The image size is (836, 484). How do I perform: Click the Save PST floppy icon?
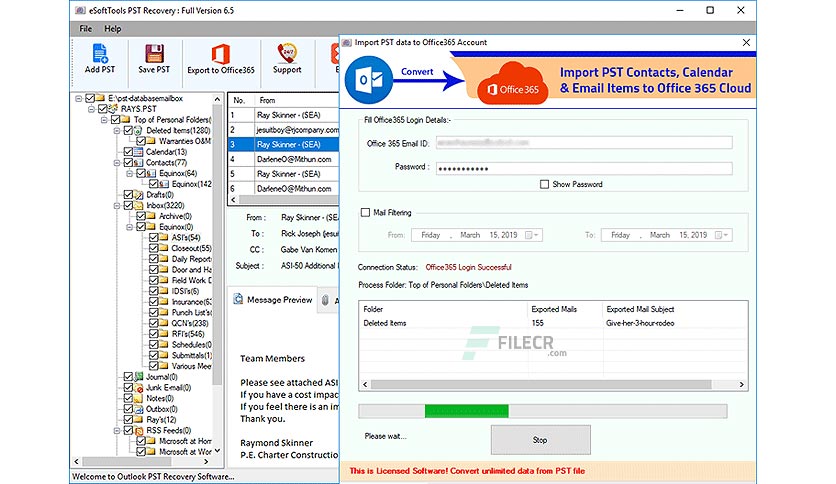154,53
